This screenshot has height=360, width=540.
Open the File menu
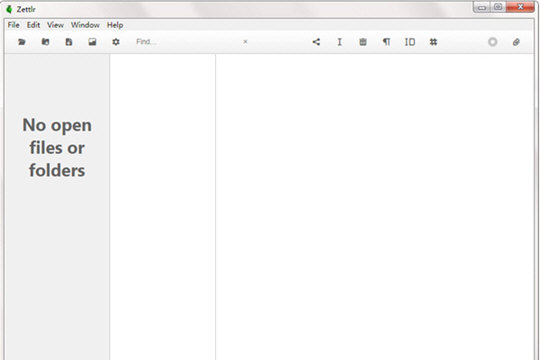point(14,25)
